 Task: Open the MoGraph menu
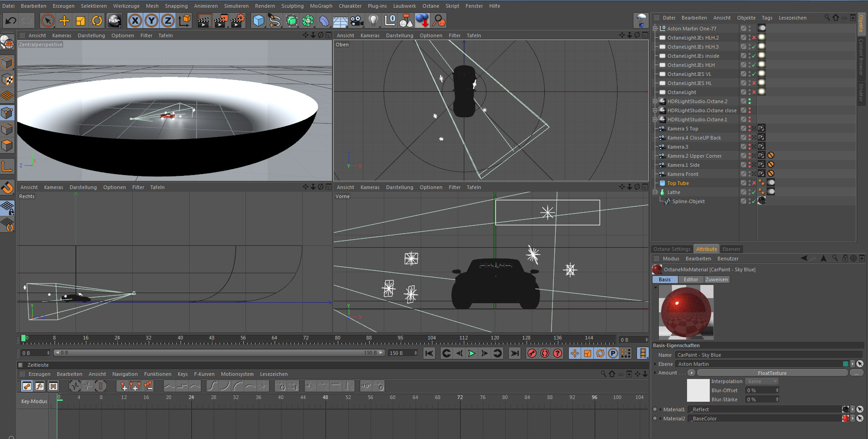[x=321, y=6]
